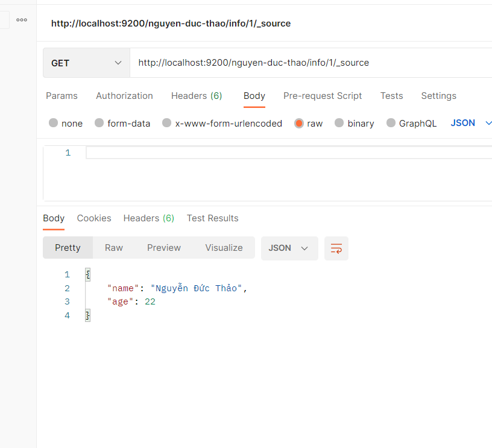The image size is (492, 448).
Task: Open the GET method dropdown
Action: click(86, 63)
